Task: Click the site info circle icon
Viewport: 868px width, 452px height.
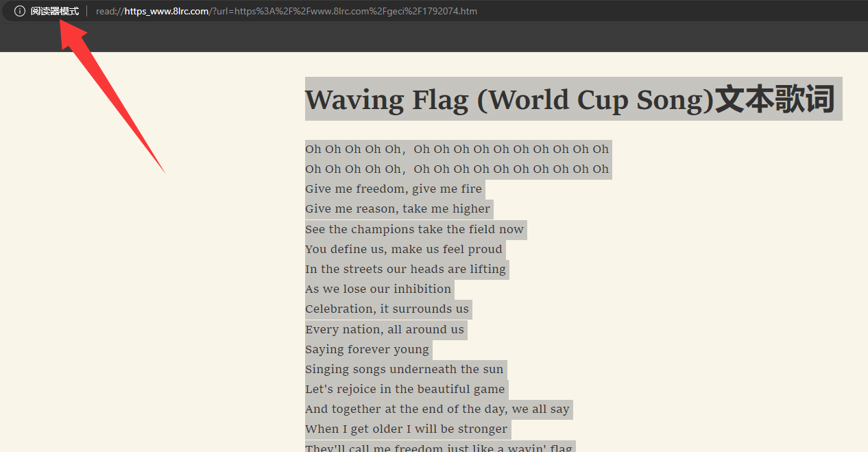Action: click(x=20, y=11)
